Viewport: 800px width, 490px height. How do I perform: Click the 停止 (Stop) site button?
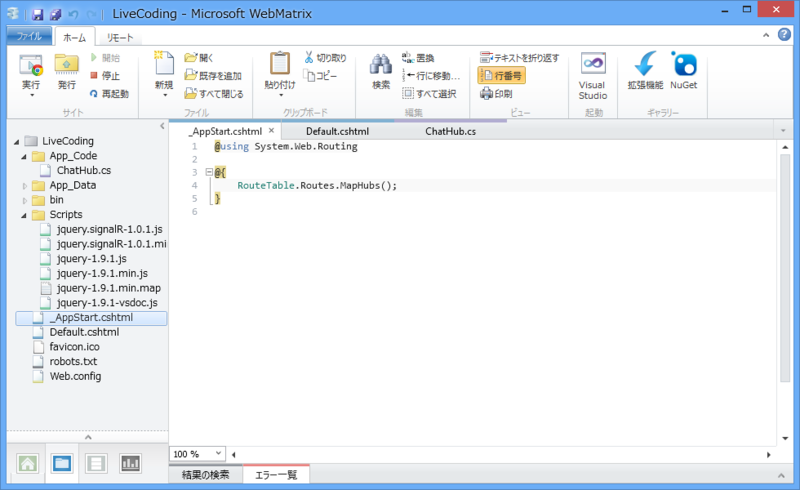(105, 76)
